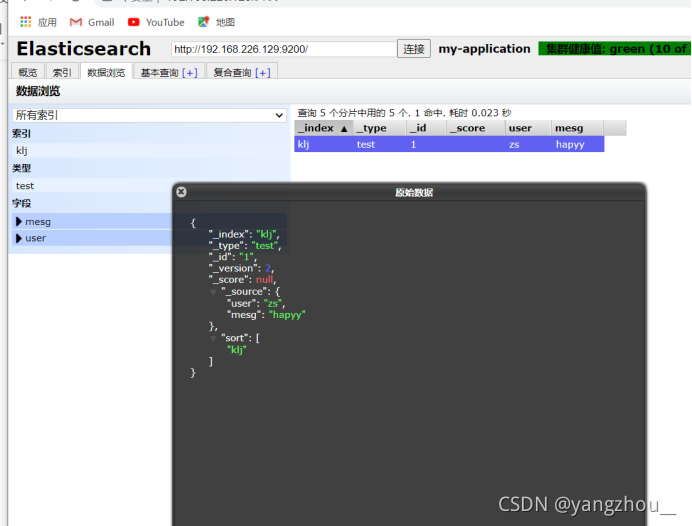Switch to the 索引 indices tab
The width and height of the screenshot is (692, 526).
tap(62, 72)
